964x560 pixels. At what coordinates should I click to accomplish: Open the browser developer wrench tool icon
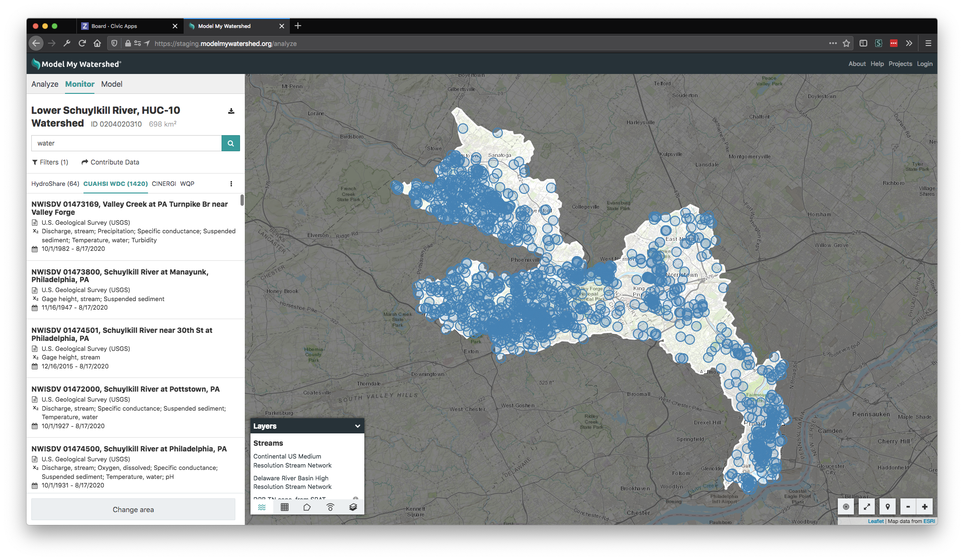67,43
